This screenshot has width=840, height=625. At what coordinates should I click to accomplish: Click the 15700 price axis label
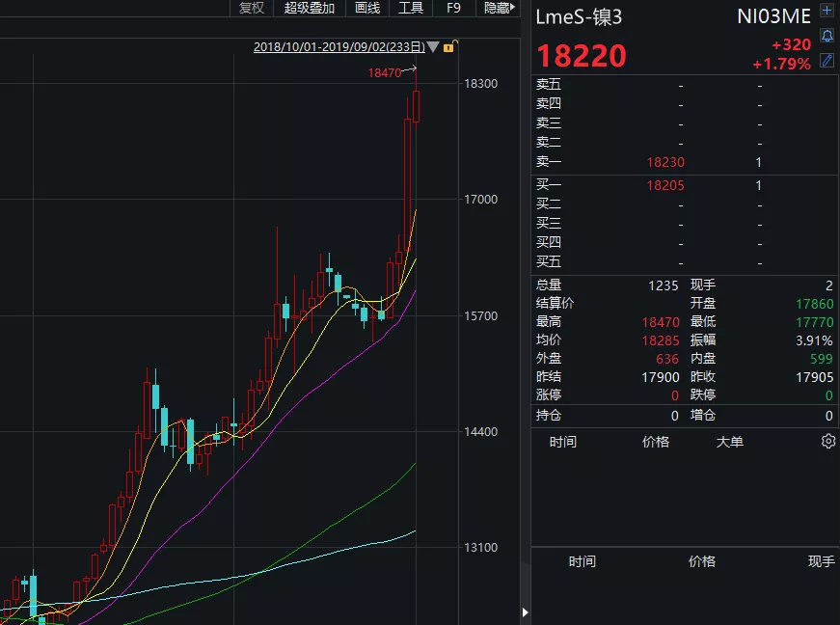(x=480, y=316)
